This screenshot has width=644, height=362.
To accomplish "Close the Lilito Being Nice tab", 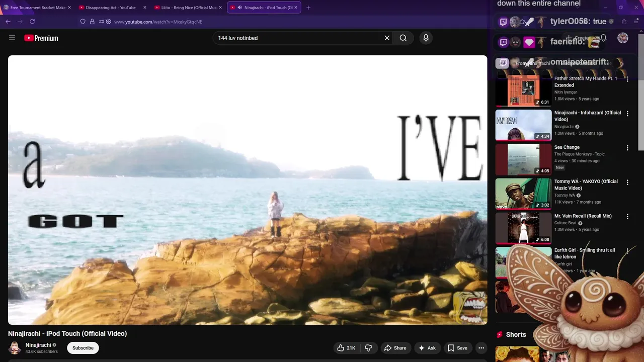I will 220,8.
